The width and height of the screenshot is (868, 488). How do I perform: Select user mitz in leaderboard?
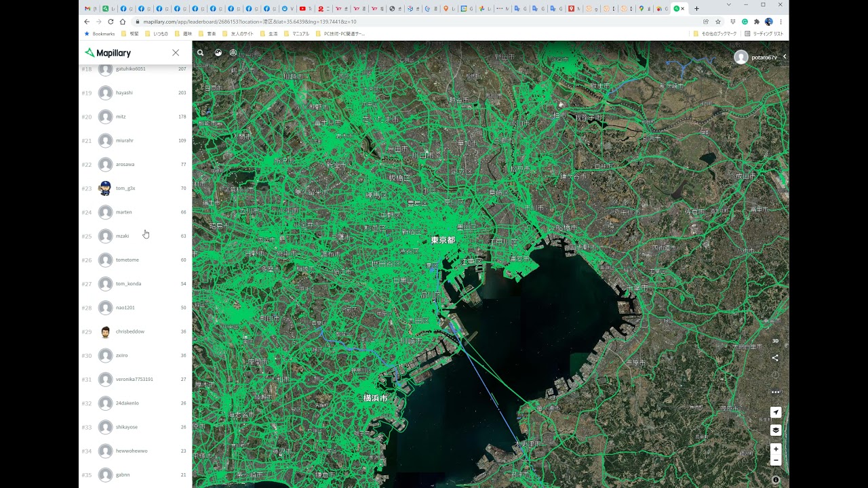coord(135,117)
